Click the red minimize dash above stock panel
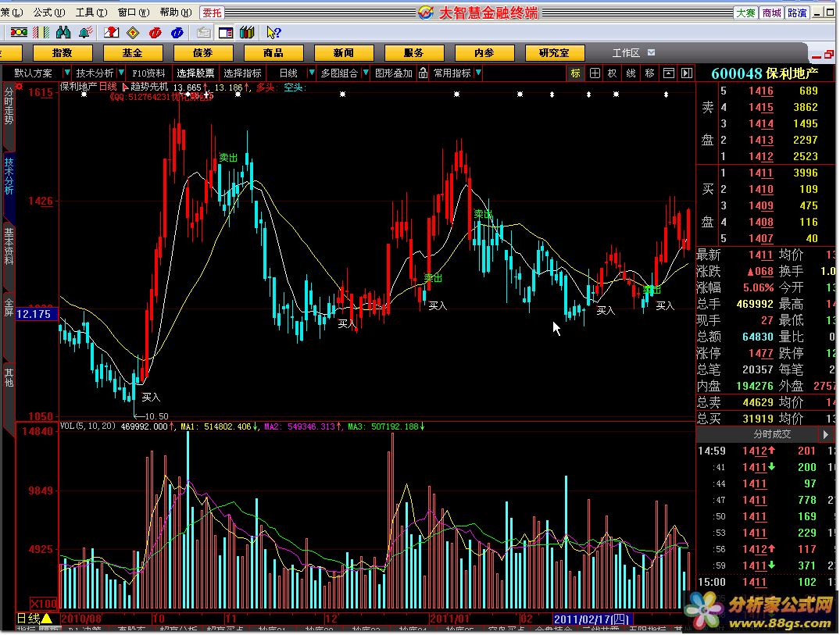840x635 pixels. [x=817, y=55]
